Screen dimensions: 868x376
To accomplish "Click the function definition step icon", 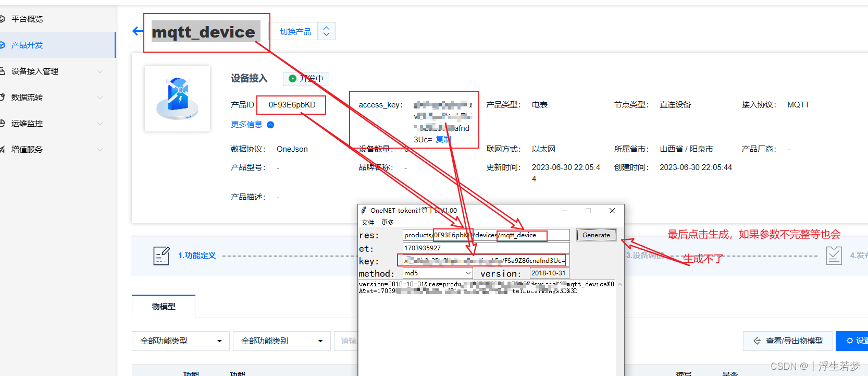I will click(162, 256).
